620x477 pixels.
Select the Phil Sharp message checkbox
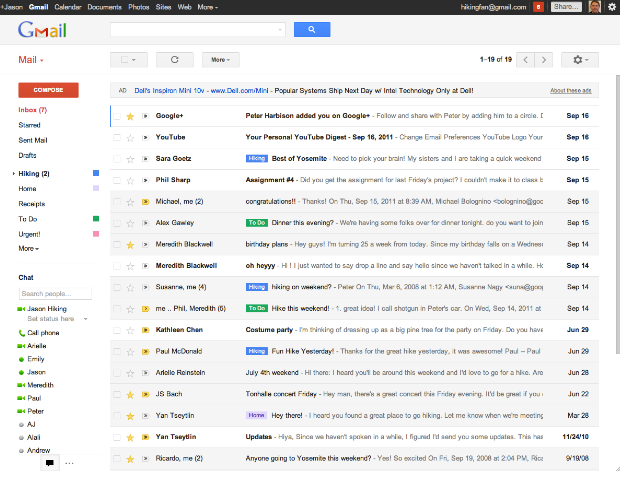click(x=117, y=180)
